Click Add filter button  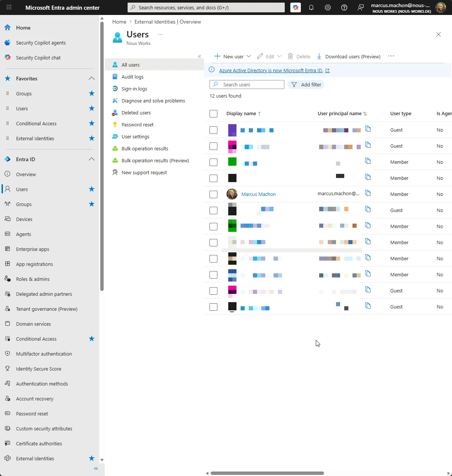pyautogui.click(x=306, y=85)
